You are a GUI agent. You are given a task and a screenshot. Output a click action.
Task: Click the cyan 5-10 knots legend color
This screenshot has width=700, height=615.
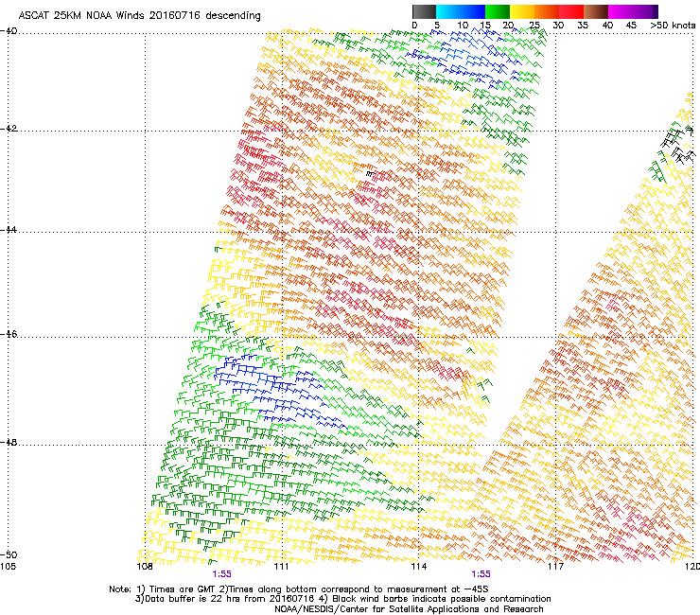(448, 11)
